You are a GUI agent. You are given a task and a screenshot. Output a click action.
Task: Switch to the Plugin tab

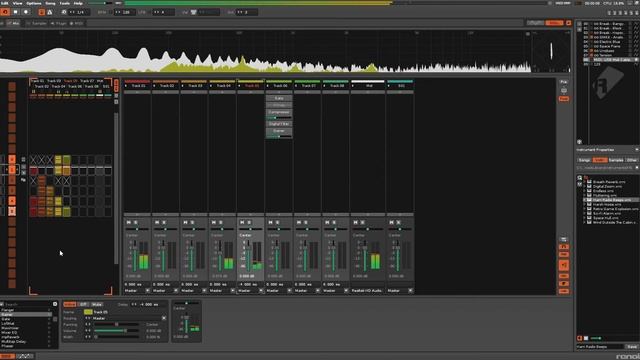58,24
